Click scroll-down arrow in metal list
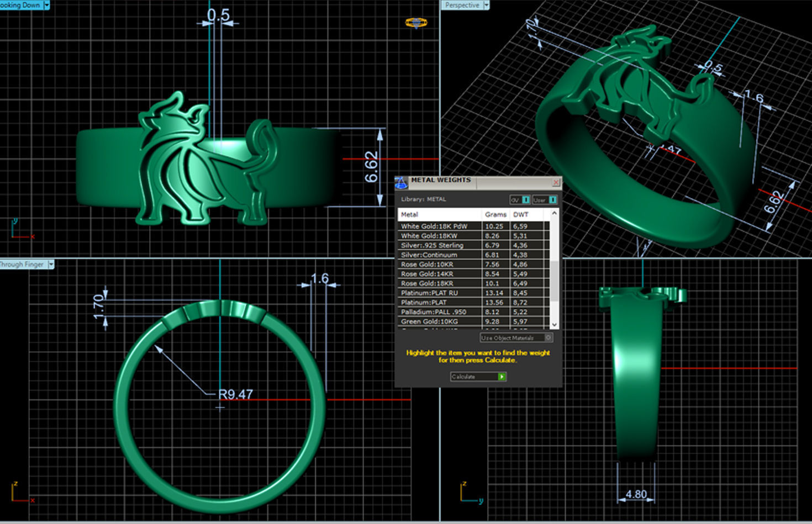 click(x=555, y=325)
